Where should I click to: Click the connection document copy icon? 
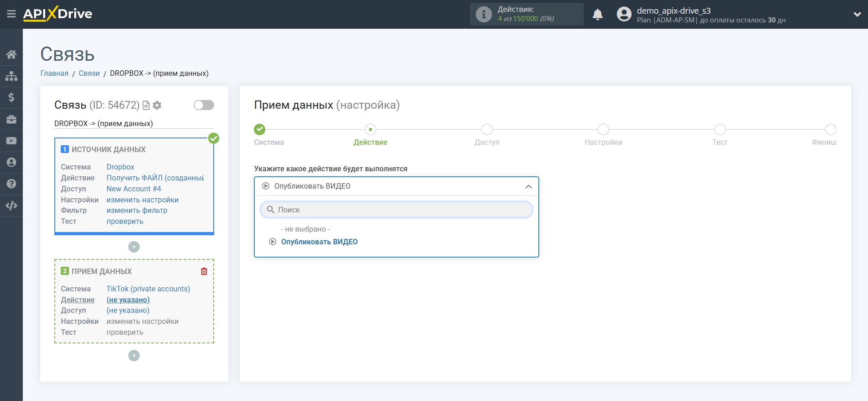[x=146, y=106]
